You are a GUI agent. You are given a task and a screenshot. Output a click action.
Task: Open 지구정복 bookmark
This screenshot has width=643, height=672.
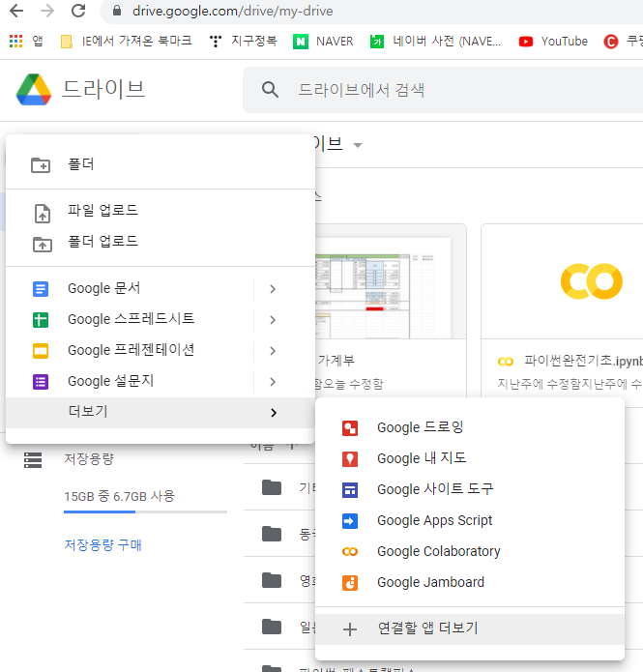[243, 42]
